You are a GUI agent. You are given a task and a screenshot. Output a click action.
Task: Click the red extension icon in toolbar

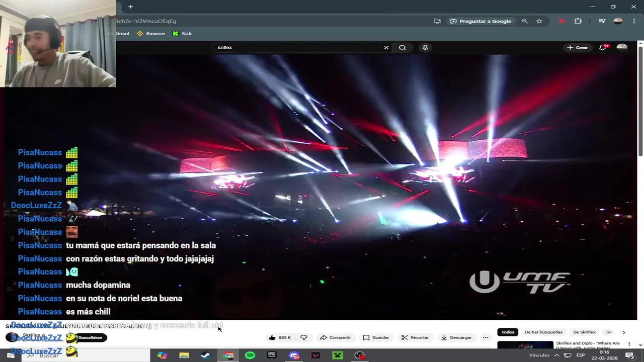[562, 21]
